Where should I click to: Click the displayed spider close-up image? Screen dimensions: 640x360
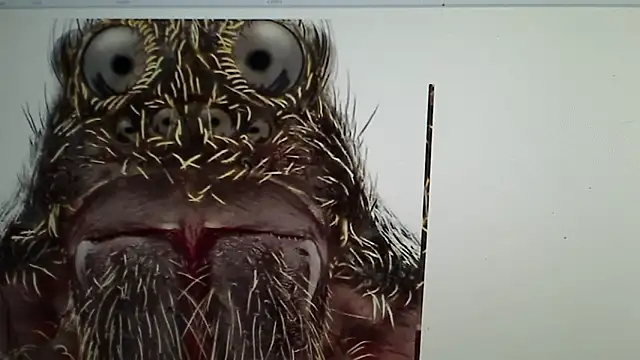210,190
